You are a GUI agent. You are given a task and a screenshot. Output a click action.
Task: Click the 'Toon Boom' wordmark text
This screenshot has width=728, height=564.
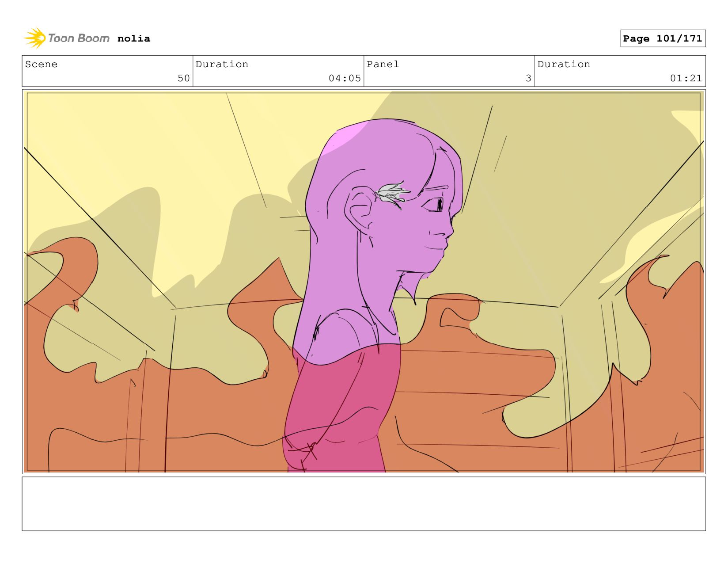tap(79, 38)
